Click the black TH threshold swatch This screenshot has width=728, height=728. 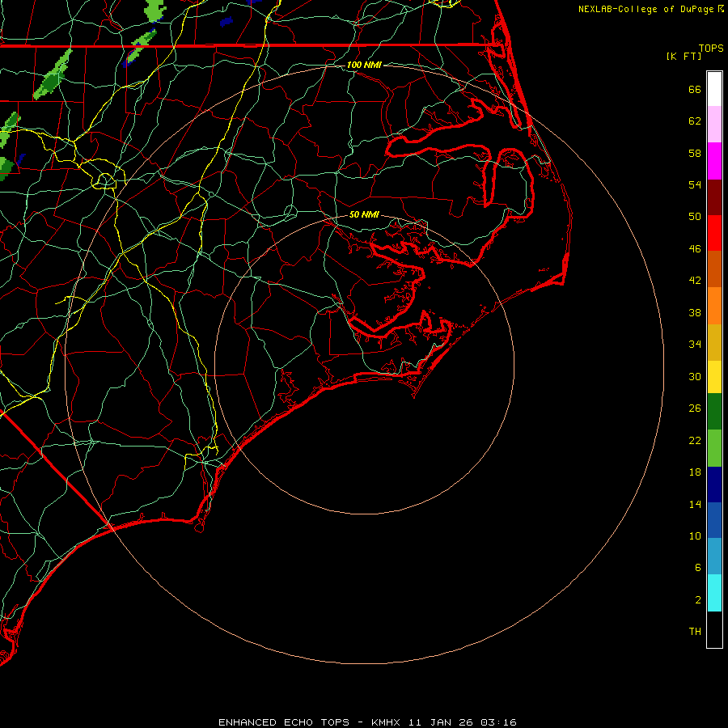714,630
